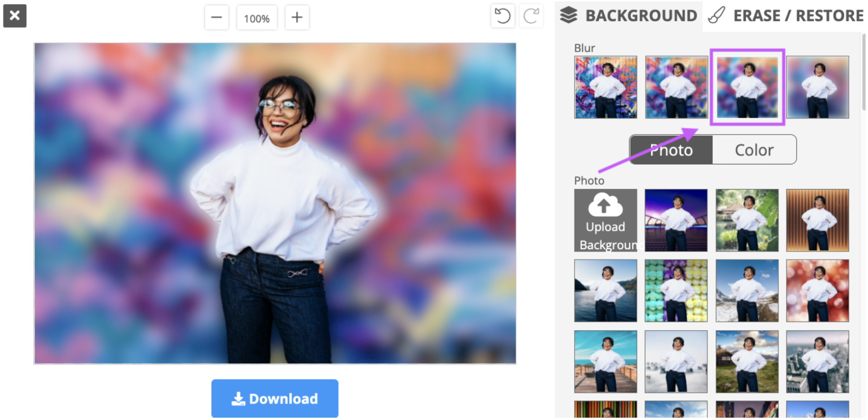The width and height of the screenshot is (868, 420).
Task: Apply the wooden pier seaside background
Action: [x=606, y=361]
